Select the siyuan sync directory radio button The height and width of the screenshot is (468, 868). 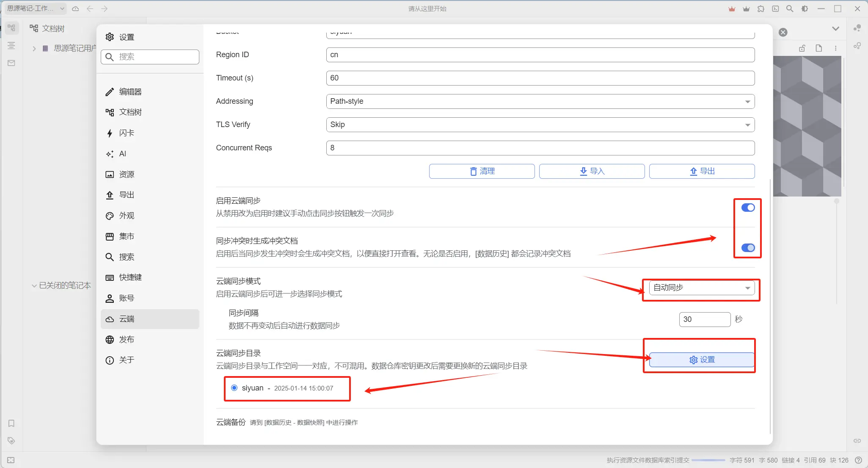click(x=234, y=388)
